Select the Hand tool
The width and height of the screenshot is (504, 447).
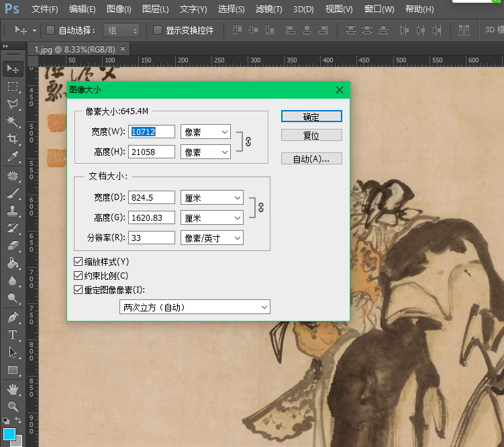13,389
